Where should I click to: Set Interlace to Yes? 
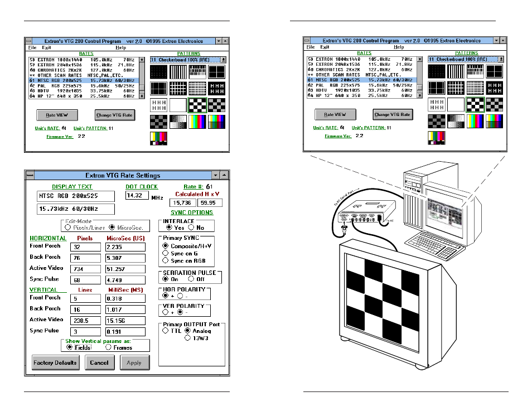click(x=169, y=228)
